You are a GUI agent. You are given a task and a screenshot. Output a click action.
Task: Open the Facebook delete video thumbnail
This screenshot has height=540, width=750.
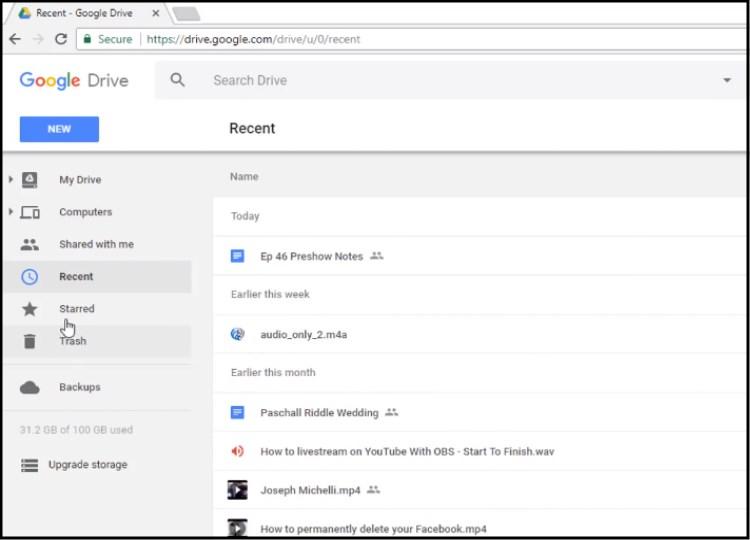tap(237, 528)
